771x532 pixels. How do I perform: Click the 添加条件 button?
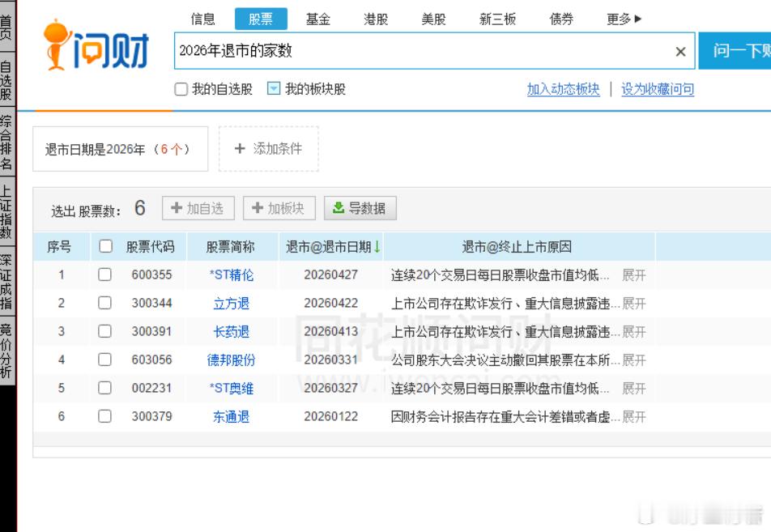tap(269, 148)
